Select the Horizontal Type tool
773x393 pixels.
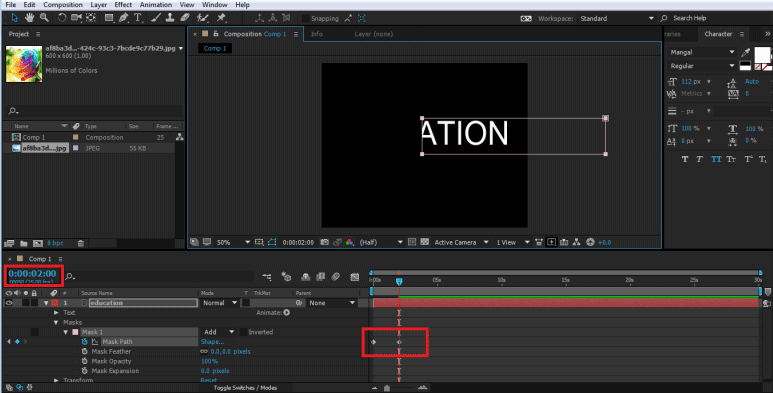coord(138,18)
